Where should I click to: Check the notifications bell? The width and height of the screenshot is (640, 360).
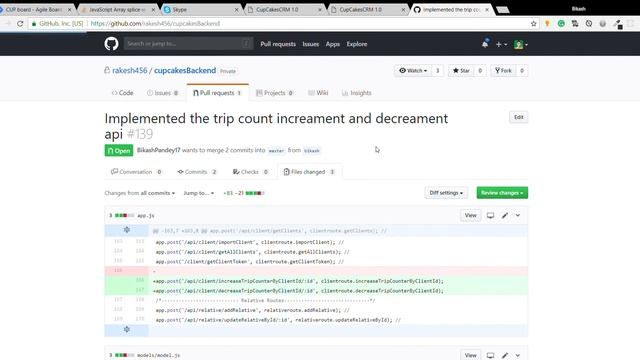[485, 44]
